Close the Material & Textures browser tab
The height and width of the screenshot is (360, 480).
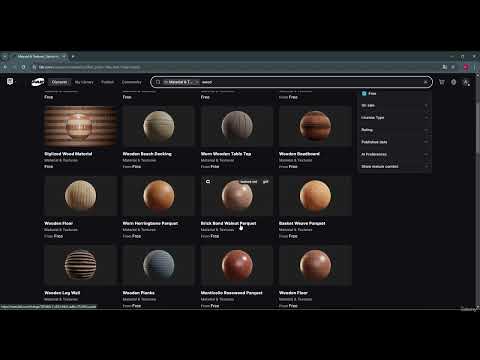64,56
